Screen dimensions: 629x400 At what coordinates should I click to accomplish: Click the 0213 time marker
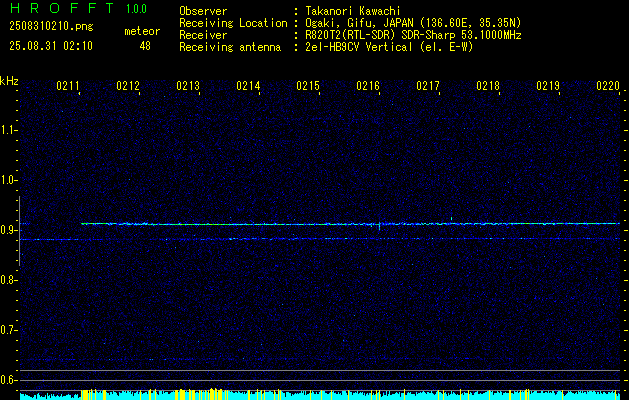(188, 86)
